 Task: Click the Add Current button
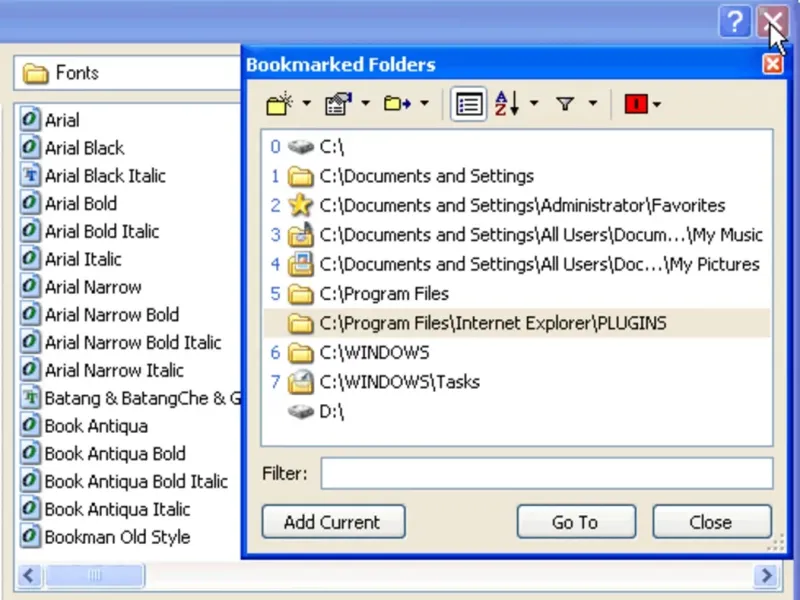click(x=334, y=522)
